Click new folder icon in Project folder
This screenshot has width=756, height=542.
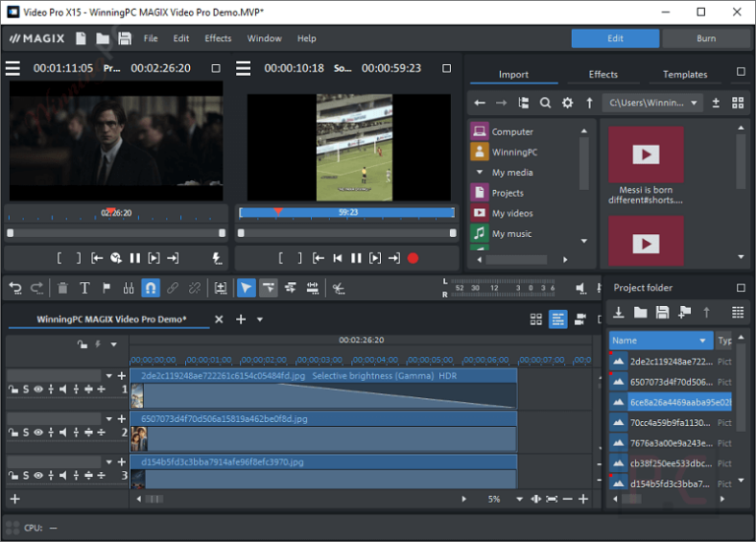pyautogui.click(x=640, y=313)
